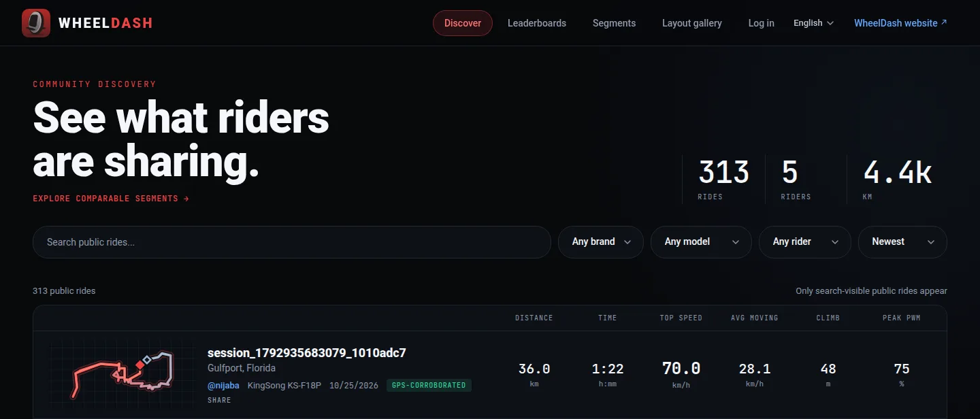
Task: Click the Log in link
Action: 761,23
